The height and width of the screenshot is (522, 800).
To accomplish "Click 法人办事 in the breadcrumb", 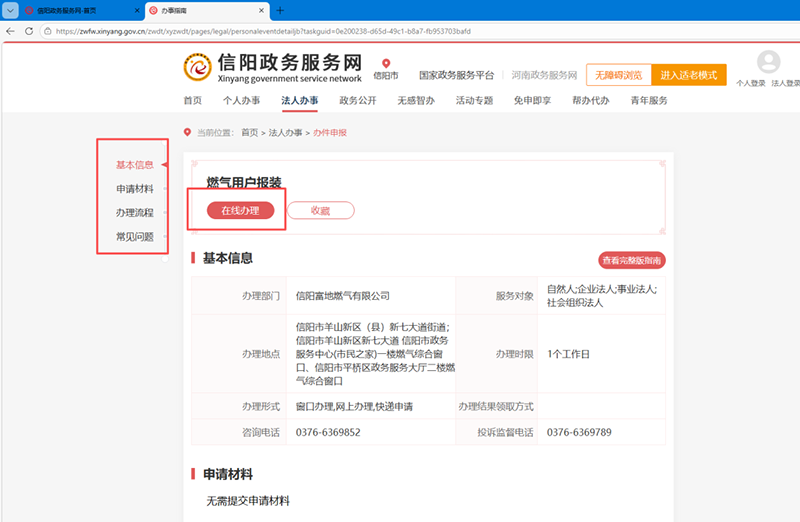I will click(285, 133).
